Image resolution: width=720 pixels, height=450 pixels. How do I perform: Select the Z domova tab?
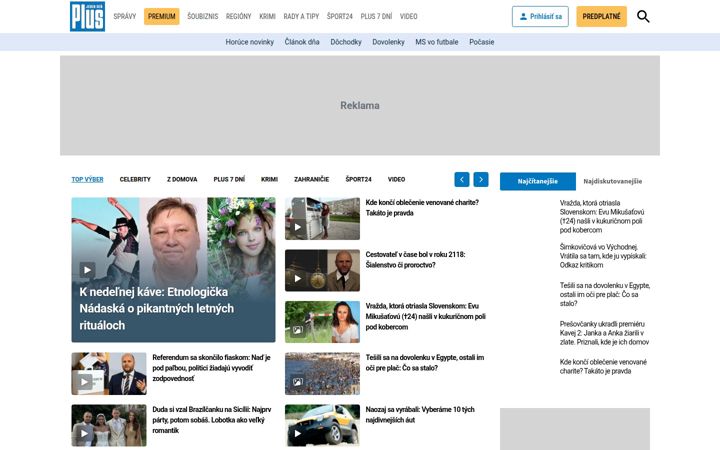click(x=182, y=180)
